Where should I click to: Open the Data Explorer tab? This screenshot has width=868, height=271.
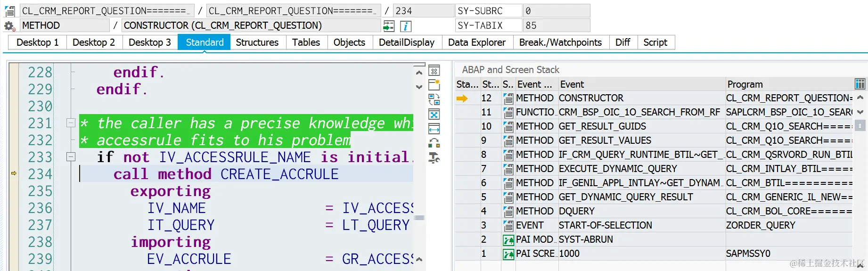point(476,42)
